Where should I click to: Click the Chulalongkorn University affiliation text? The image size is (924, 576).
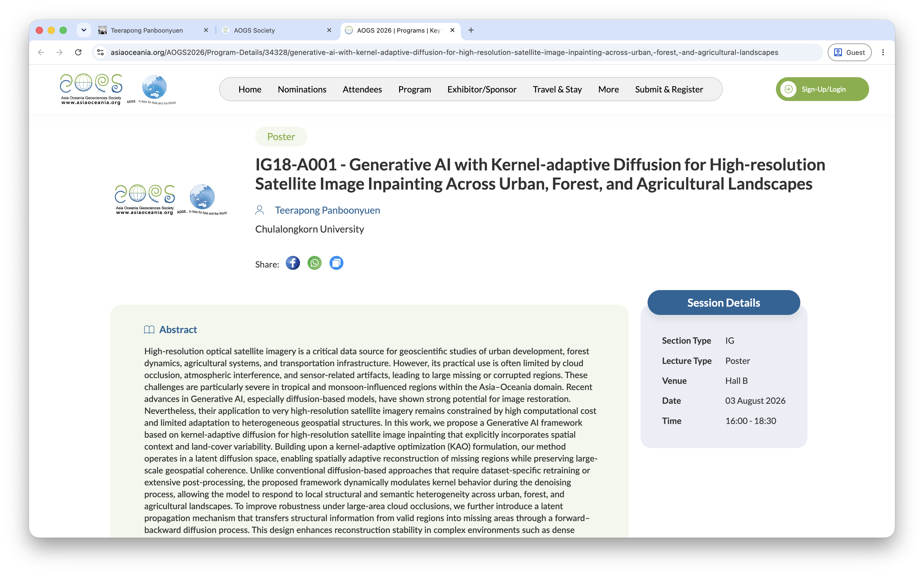(x=310, y=229)
